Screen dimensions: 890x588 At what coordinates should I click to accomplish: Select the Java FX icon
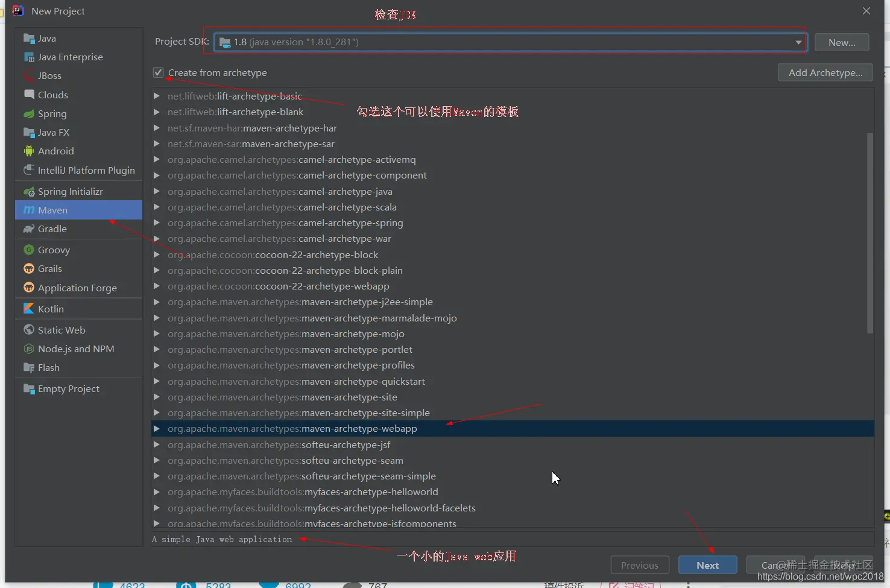pos(29,133)
